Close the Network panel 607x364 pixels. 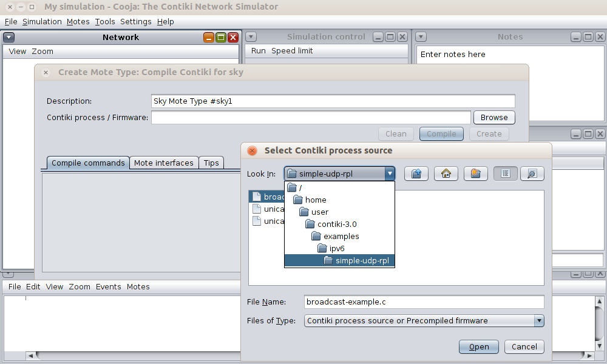[232, 37]
